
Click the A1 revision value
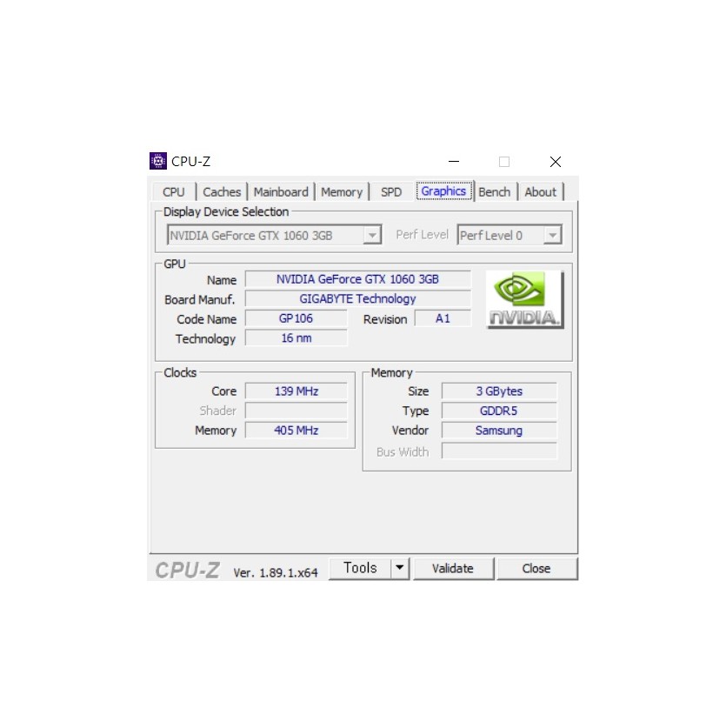[x=443, y=318]
